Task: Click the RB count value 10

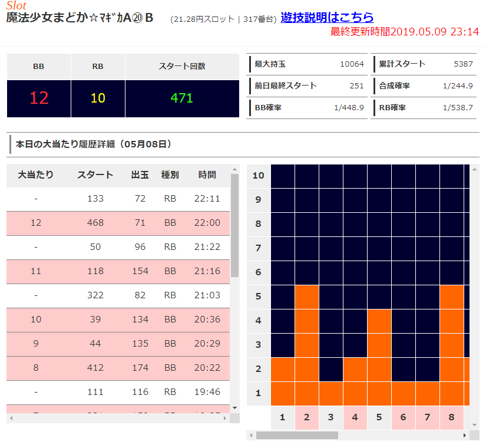Action: click(x=98, y=98)
